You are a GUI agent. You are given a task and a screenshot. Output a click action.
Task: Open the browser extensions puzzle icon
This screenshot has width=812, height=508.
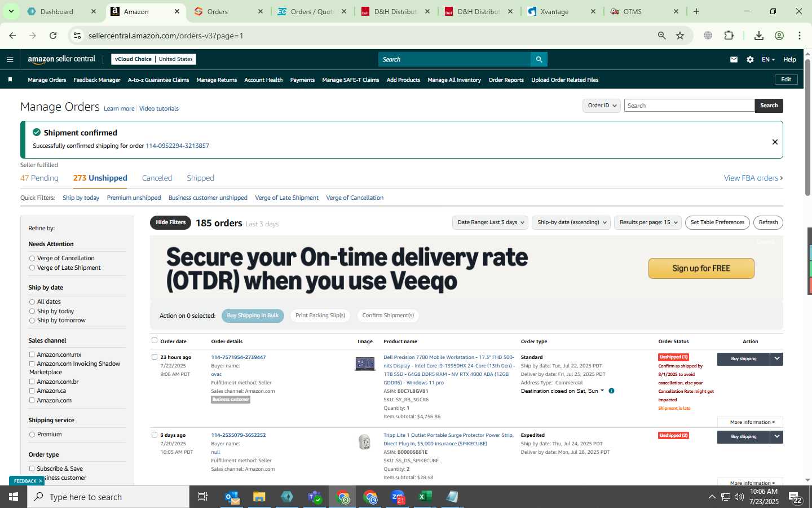point(729,36)
